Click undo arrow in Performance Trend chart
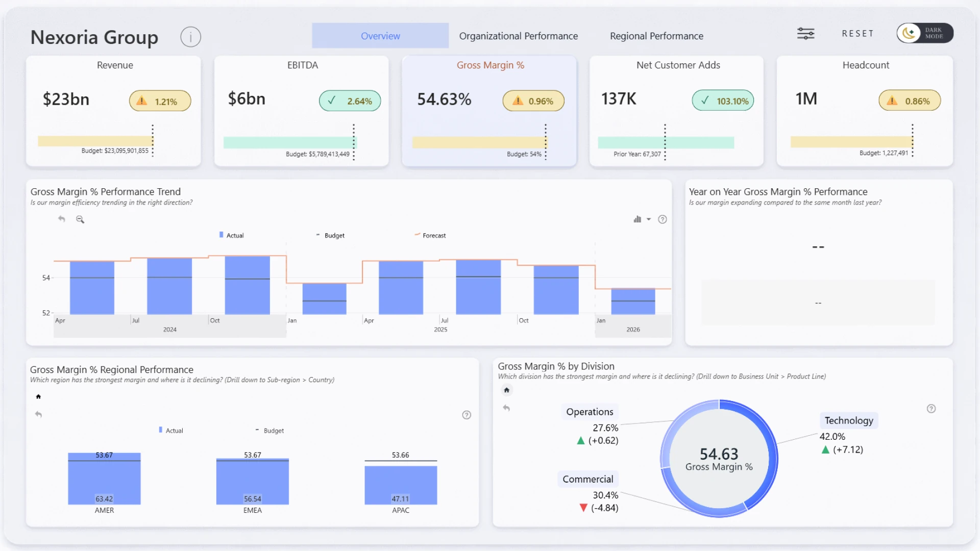The width and height of the screenshot is (980, 551). click(x=62, y=219)
